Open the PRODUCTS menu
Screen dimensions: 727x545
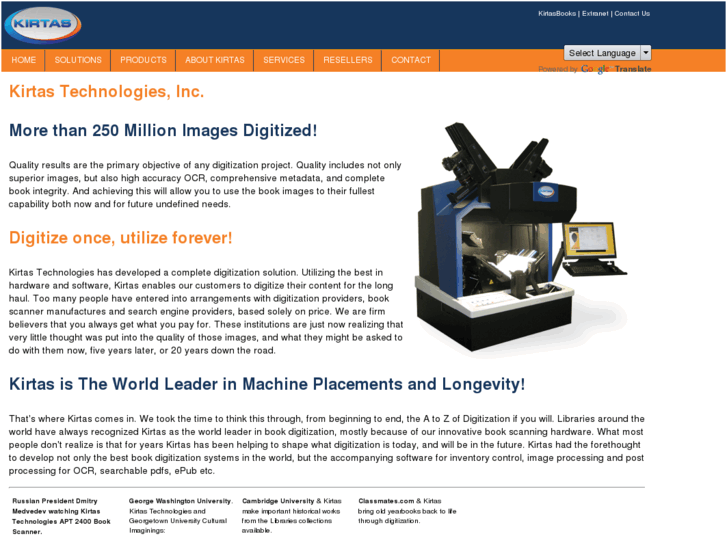point(143,60)
